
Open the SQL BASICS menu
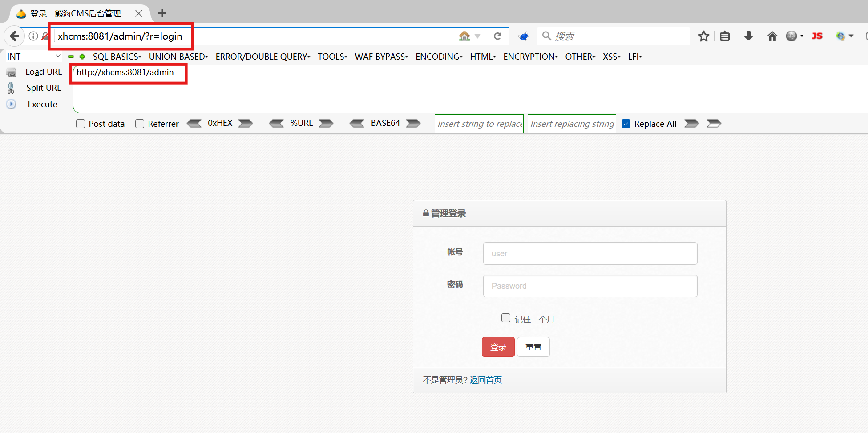tap(117, 57)
